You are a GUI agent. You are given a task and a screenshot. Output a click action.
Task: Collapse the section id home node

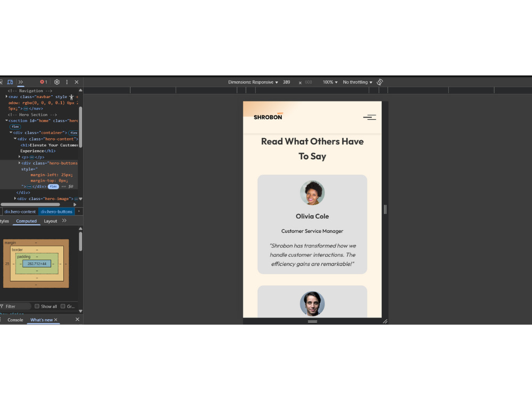point(6,120)
